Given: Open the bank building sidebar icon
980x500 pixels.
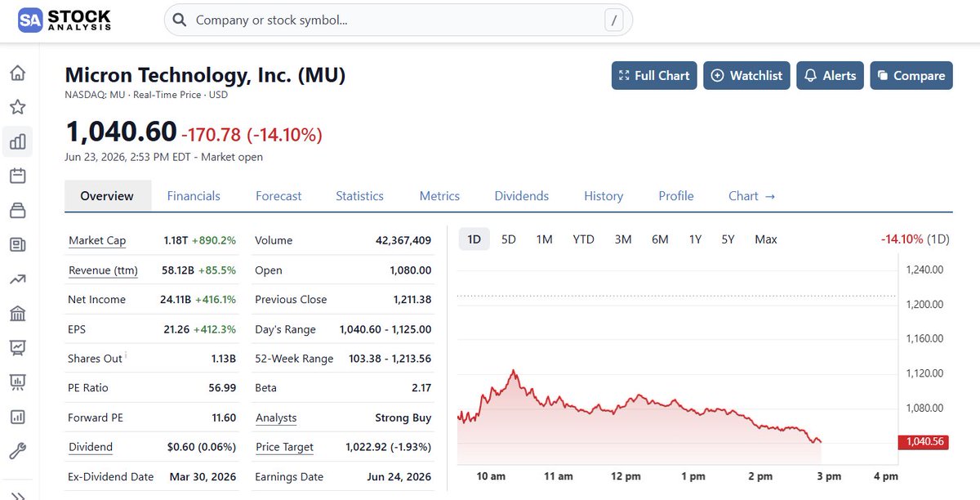Looking at the screenshot, I should click(17, 314).
